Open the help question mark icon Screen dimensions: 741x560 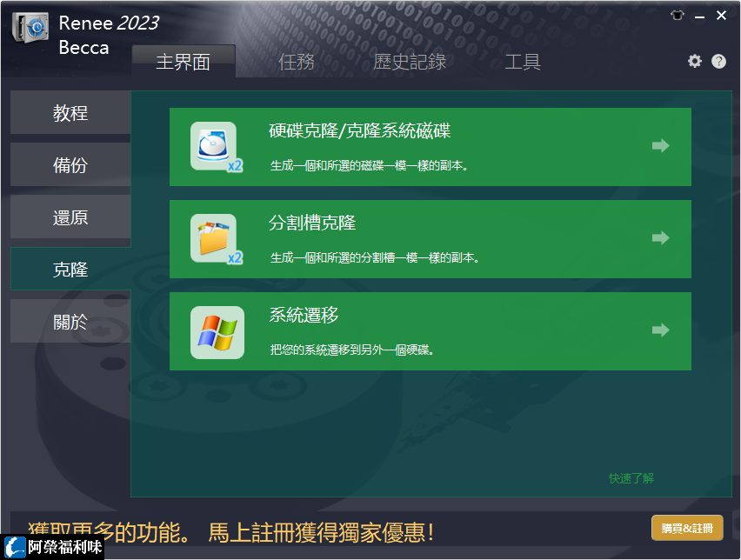tap(718, 61)
